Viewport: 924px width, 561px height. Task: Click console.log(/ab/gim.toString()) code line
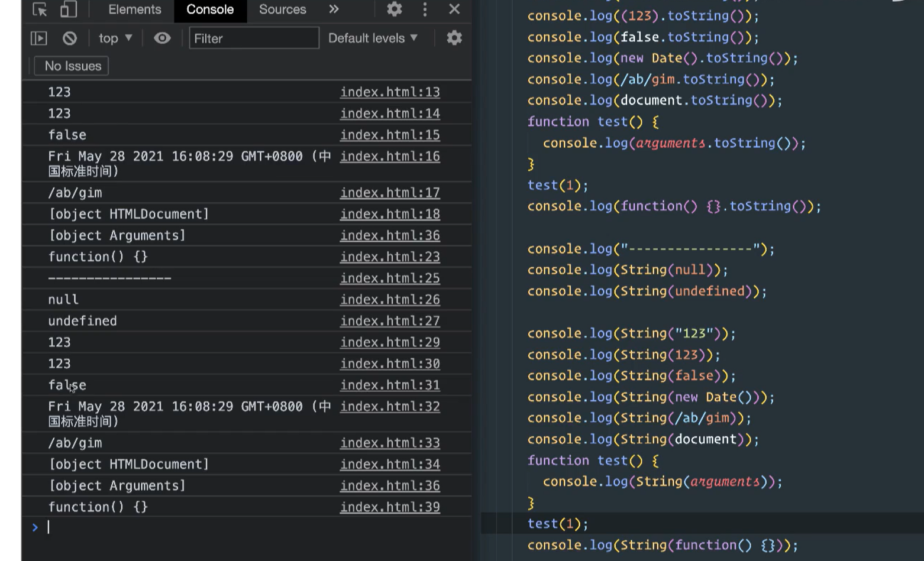click(x=651, y=79)
